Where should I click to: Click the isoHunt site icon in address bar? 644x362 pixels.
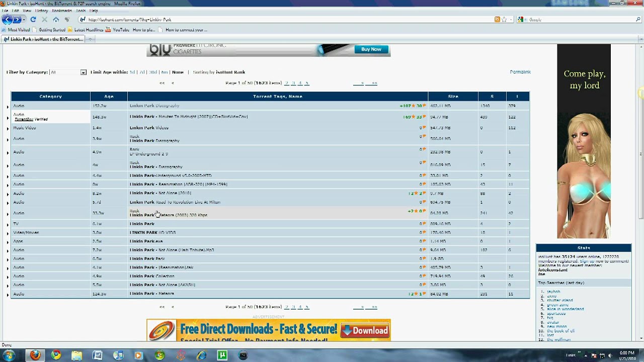[x=82, y=20]
